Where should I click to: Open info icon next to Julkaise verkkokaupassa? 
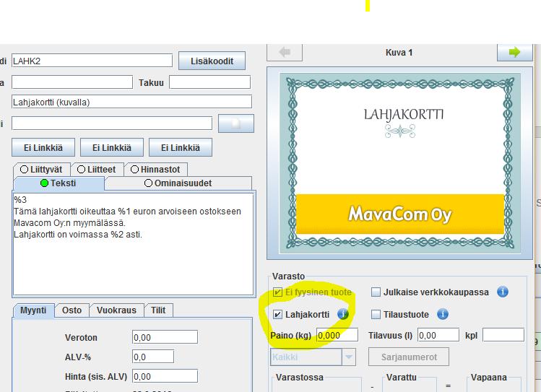503,292
